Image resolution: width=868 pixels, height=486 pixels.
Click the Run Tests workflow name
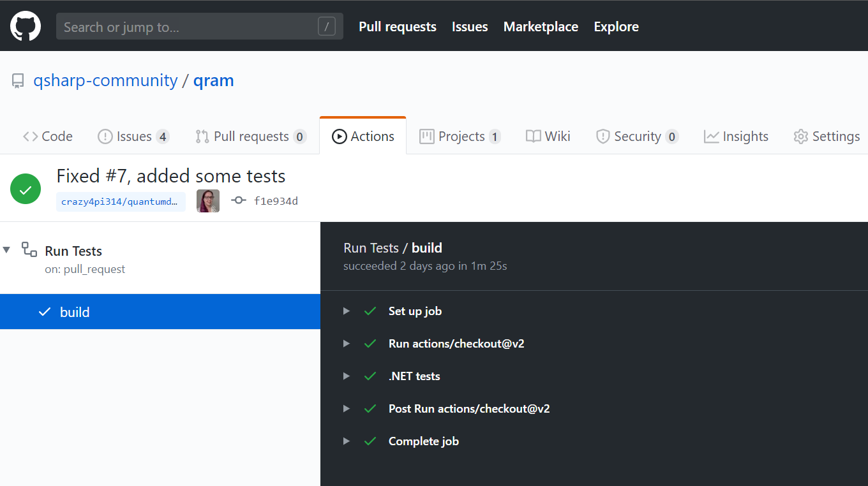point(73,251)
